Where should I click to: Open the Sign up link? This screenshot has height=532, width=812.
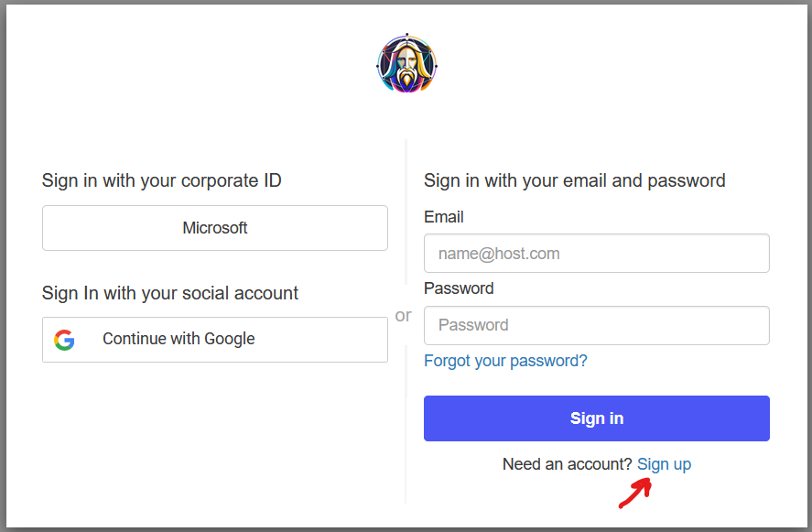coord(664,464)
